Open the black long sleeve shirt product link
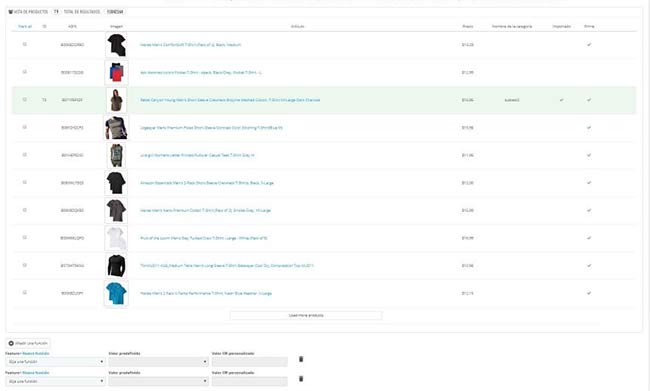Screen dimensions: 650x391 coord(227,266)
